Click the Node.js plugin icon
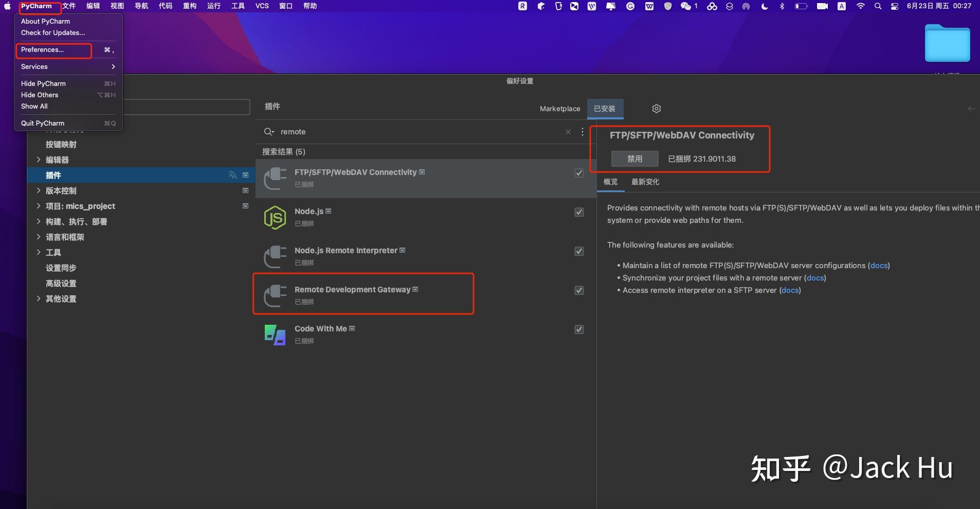This screenshot has height=509, width=980. pos(275,217)
